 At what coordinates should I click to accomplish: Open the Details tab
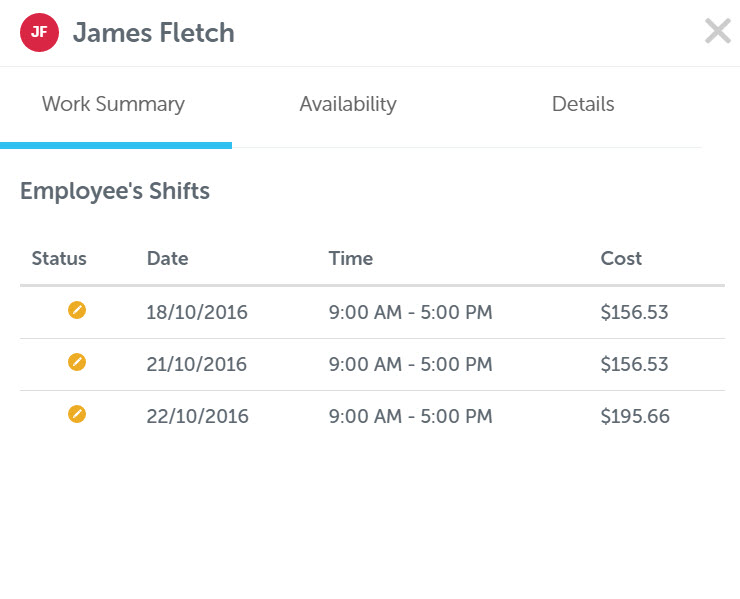pos(583,104)
